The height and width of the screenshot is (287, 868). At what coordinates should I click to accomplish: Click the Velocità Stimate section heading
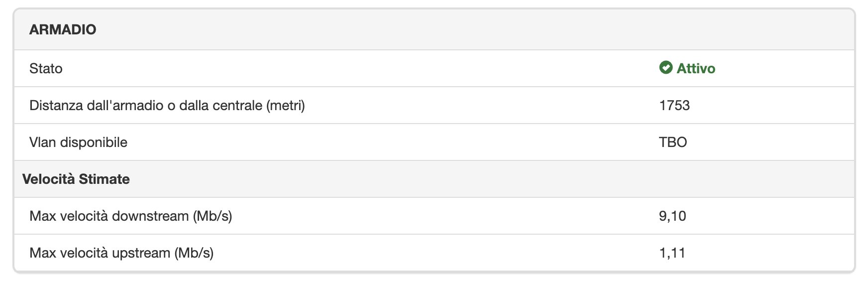tap(76, 179)
